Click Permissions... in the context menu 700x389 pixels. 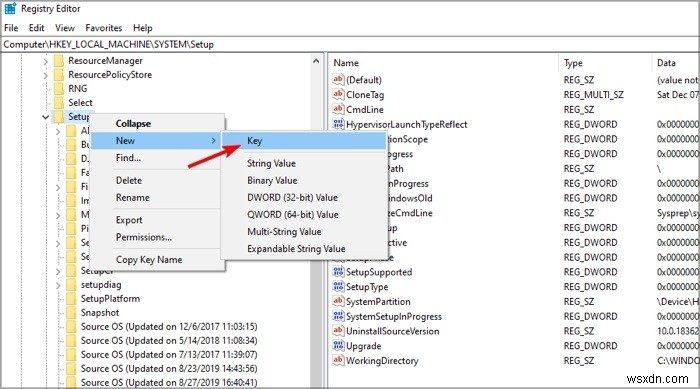click(x=144, y=237)
